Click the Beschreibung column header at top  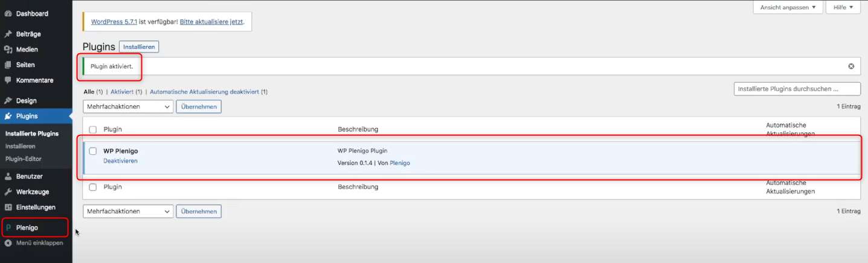[358, 129]
